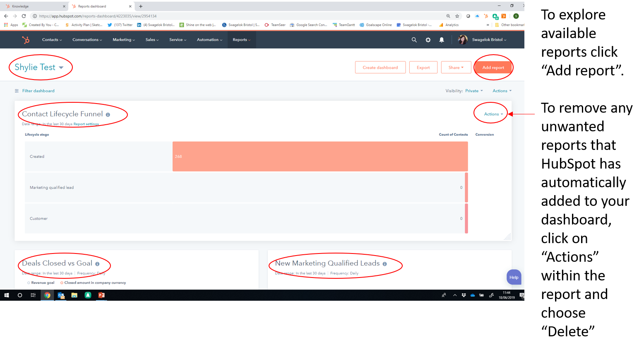The height and width of the screenshot is (350, 644).
Task: Toggle the Revenue goal legend series
Action: [x=41, y=283]
